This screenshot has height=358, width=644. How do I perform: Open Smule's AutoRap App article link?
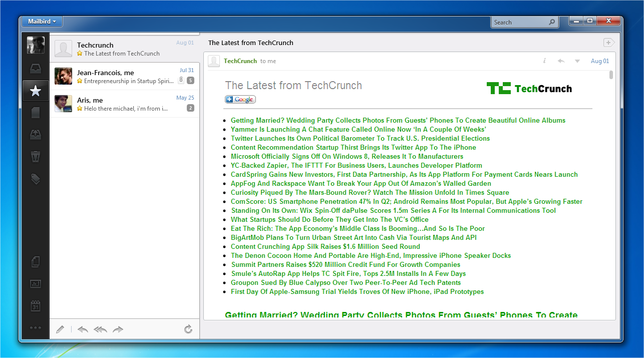click(x=349, y=273)
